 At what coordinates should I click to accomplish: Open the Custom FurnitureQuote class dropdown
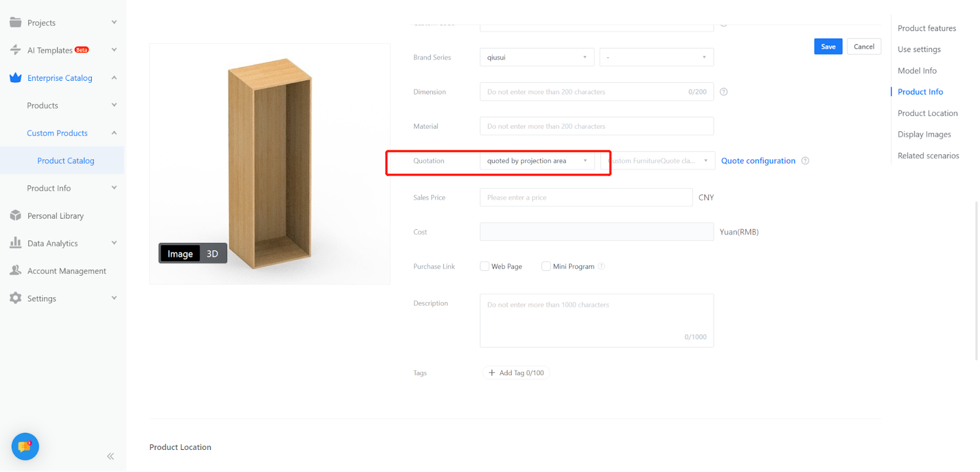click(658, 161)
